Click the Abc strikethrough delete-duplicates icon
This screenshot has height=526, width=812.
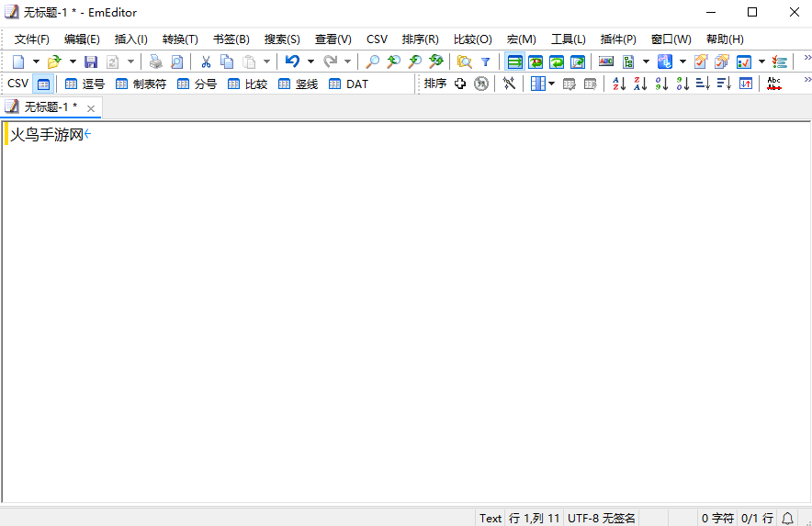tap(774, 84)
